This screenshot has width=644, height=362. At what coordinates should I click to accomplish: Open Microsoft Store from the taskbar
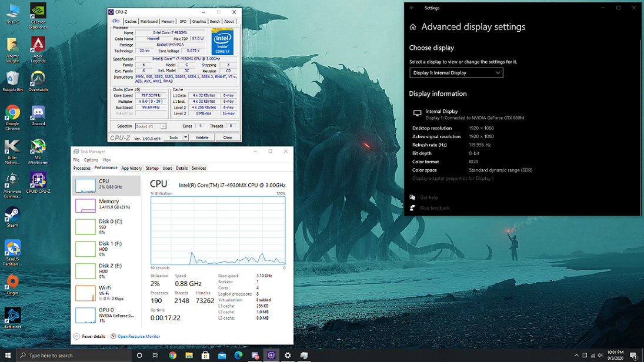(205, 356)
